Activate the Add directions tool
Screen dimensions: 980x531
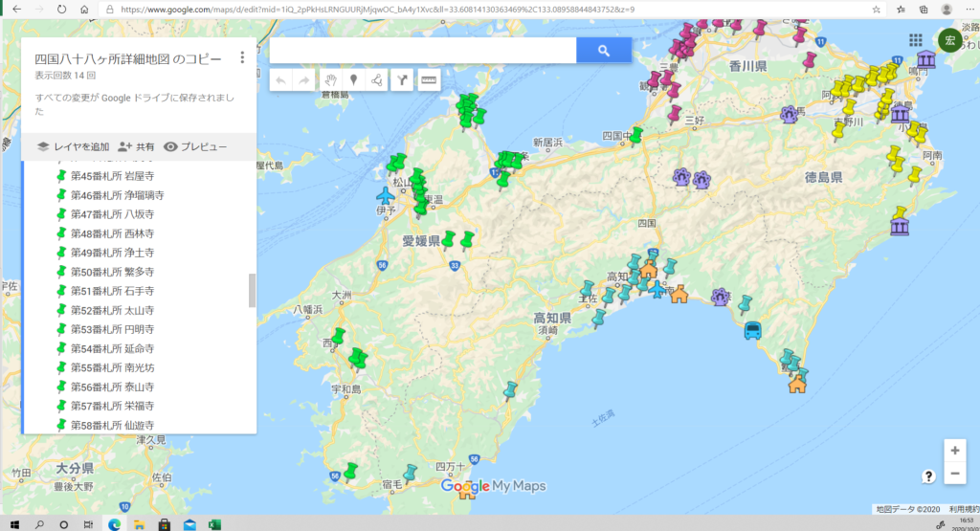[402, 80]
